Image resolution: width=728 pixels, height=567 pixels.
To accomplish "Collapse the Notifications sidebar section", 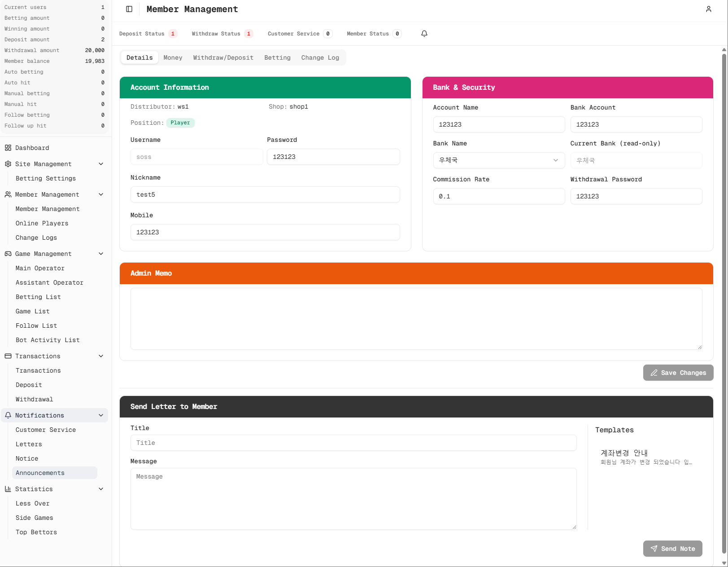I will pos(101,415).
